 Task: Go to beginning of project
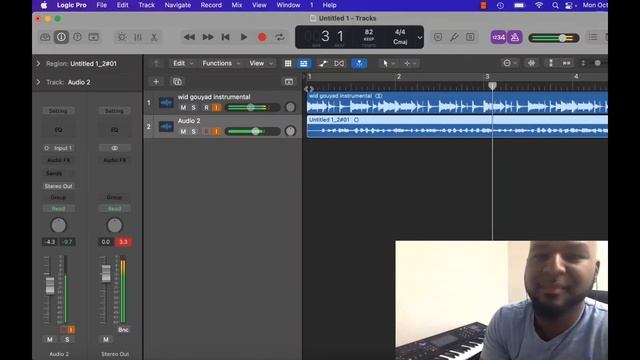coord(225,37)
